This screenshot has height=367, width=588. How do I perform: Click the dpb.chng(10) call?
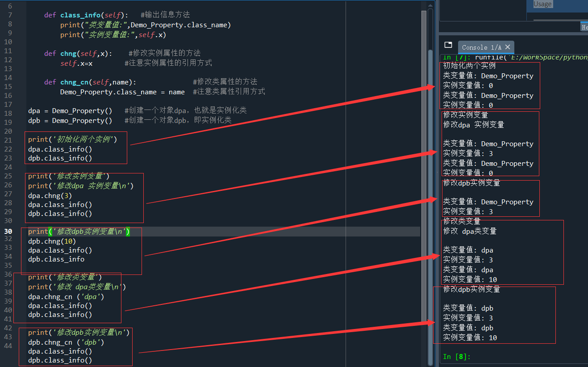coord(52,241)
